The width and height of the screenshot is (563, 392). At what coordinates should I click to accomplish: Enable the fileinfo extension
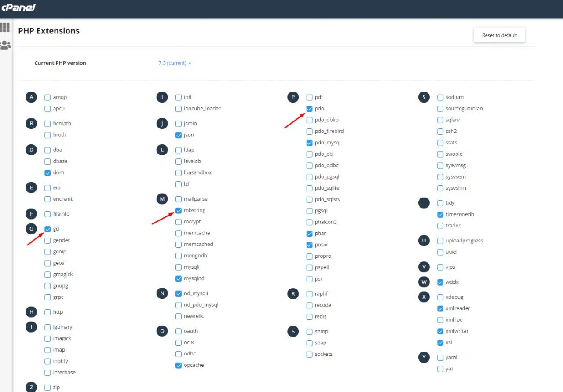tap(48, 214)
